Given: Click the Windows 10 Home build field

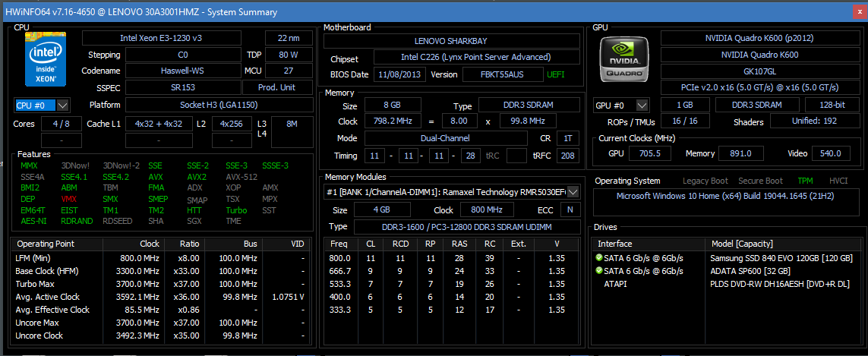Looking at the screenshot, I should (725, 201).
